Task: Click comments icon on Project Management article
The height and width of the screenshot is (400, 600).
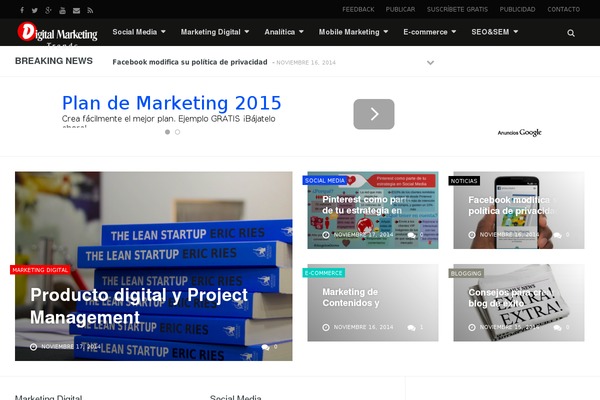Action: click(266, 347)
